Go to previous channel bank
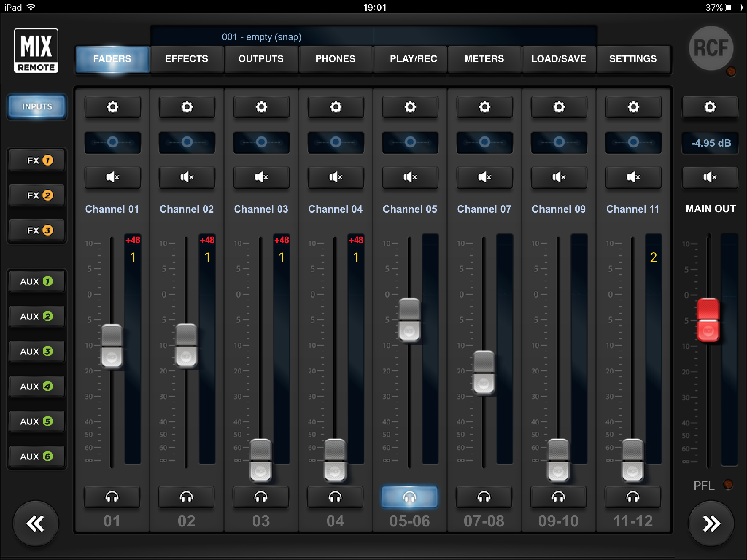Screen dimensions: 747x560 [x=36, y=524]
